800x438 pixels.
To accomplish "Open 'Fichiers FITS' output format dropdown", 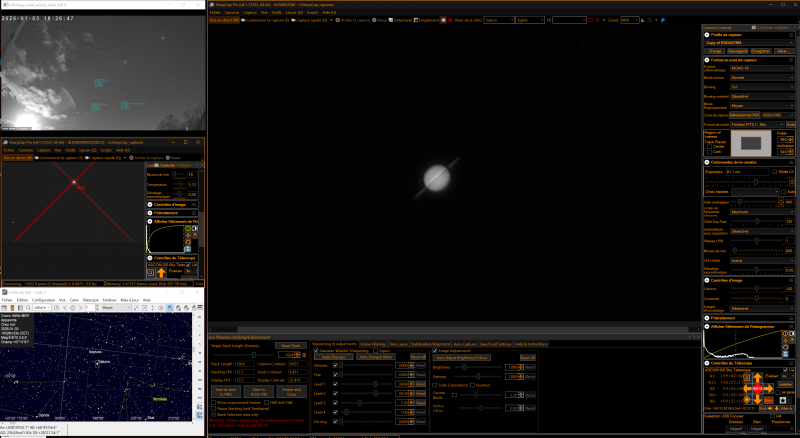I will [757, 125].
